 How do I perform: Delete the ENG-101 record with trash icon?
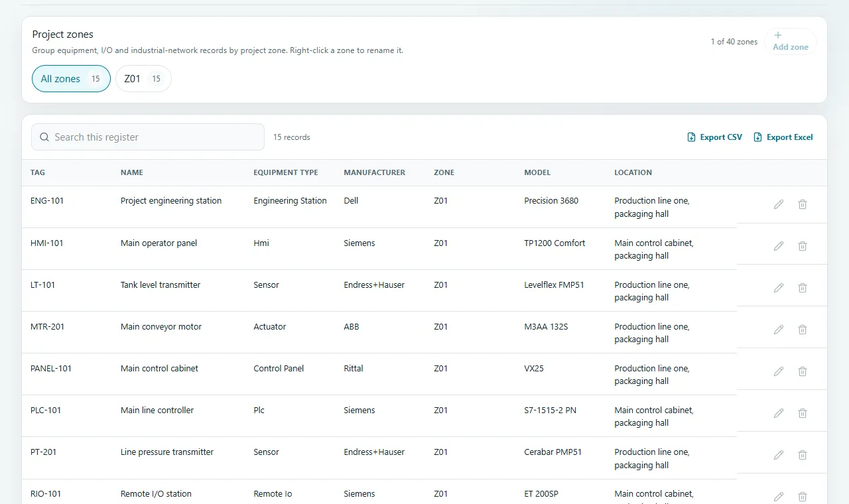pos(803,204)
